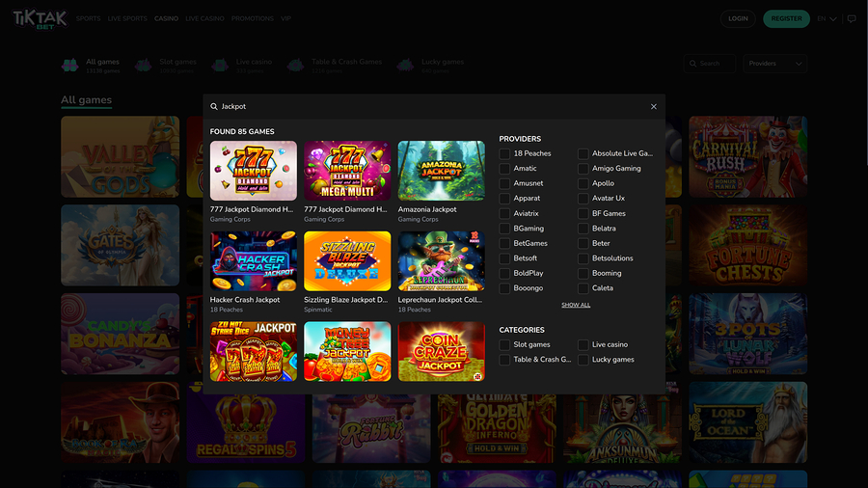Check the Betsoft provider checkbox

504,258
